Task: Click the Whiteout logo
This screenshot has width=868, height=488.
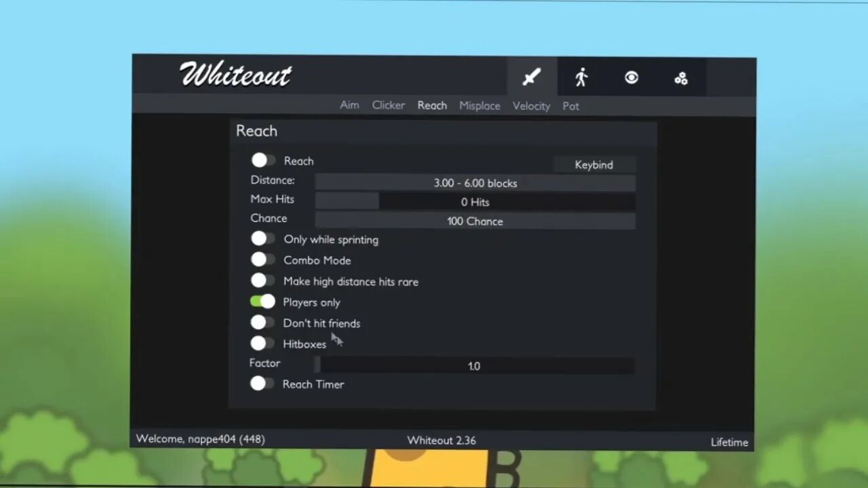Action: coord(235,75)
